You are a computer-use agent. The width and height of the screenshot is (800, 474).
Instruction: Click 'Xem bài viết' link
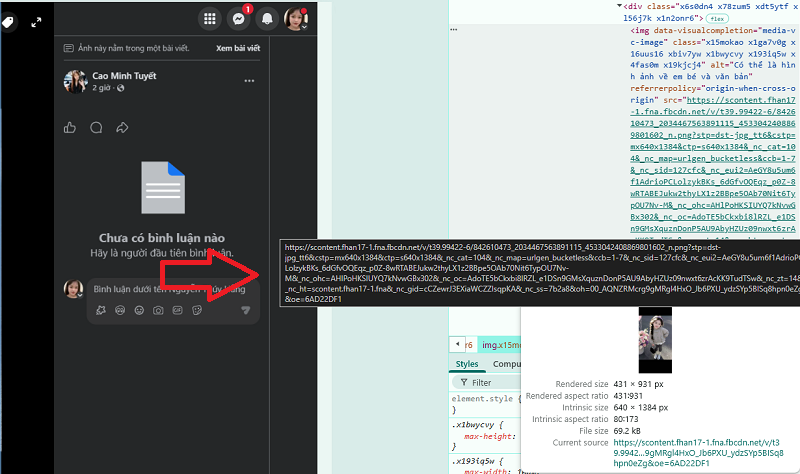pyautogui.click(x=238, y=48)
